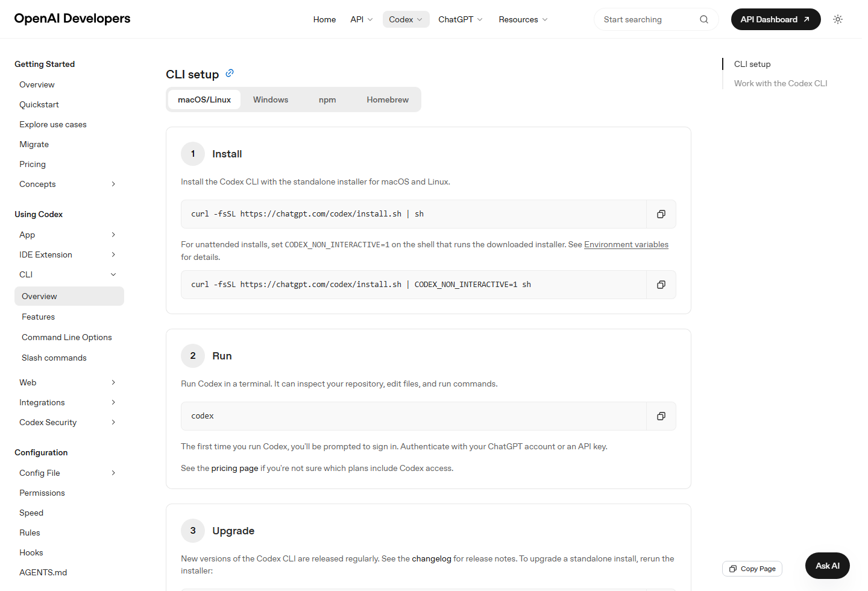Image resolution: width=868 pixels, height=591 pixels.
Task: Open the changelog link
Action: [x=432, y=558]
